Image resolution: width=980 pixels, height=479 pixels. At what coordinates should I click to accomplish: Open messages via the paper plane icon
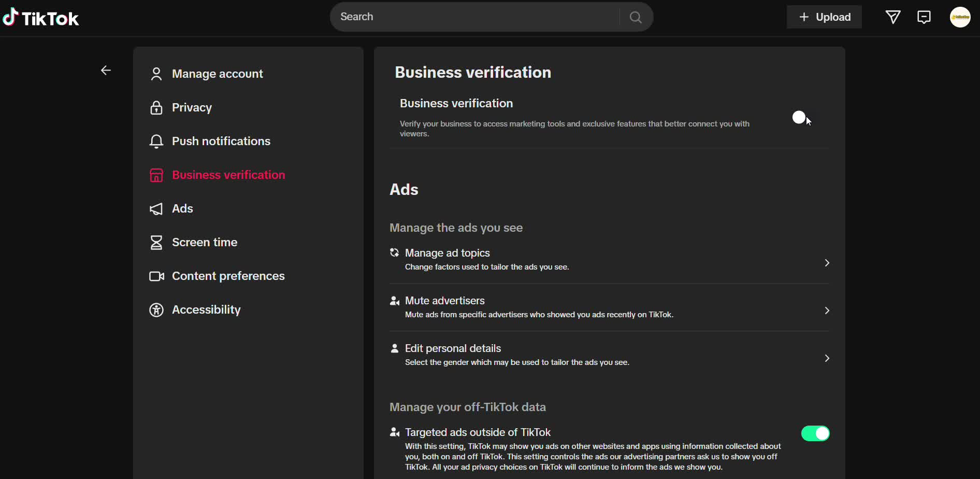[x=893, y=17]
